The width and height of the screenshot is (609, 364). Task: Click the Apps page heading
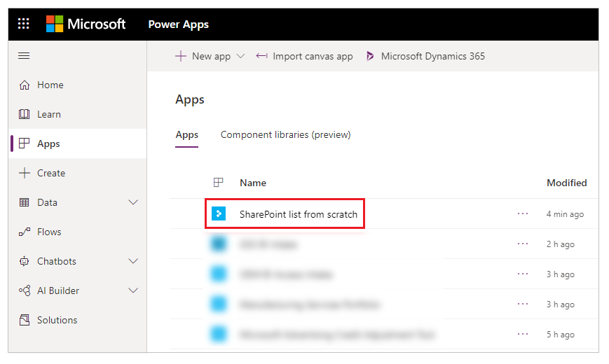pos(190,99)
